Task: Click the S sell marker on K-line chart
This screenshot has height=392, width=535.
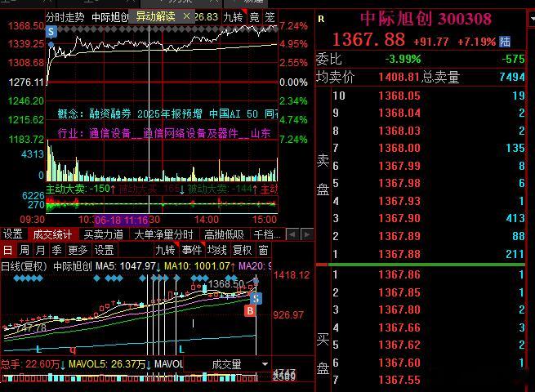Action: pyautogui.click(x=256, y=298)
